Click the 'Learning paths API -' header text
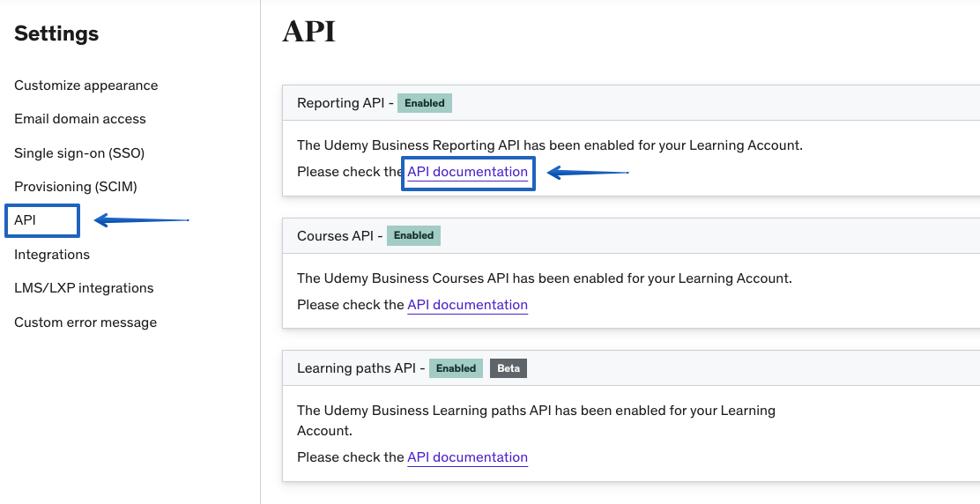The image size is (980, 504). click(x=360, y=368)
